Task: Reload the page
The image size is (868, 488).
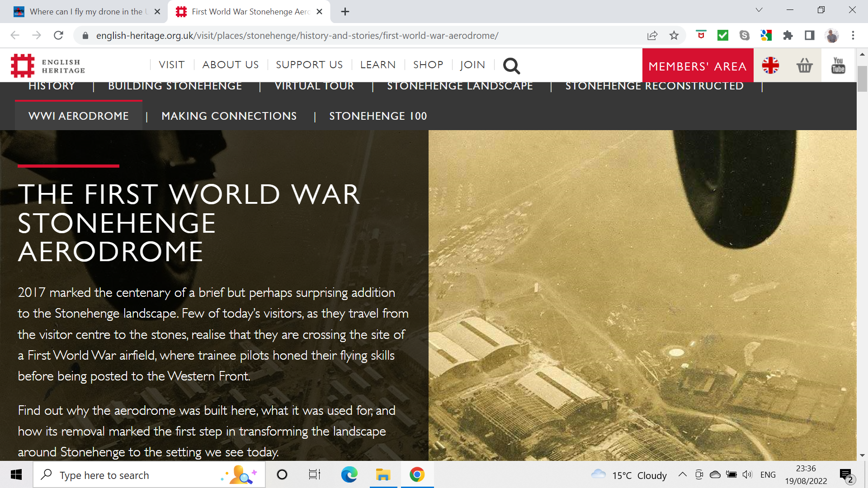Action: [58, 36]
